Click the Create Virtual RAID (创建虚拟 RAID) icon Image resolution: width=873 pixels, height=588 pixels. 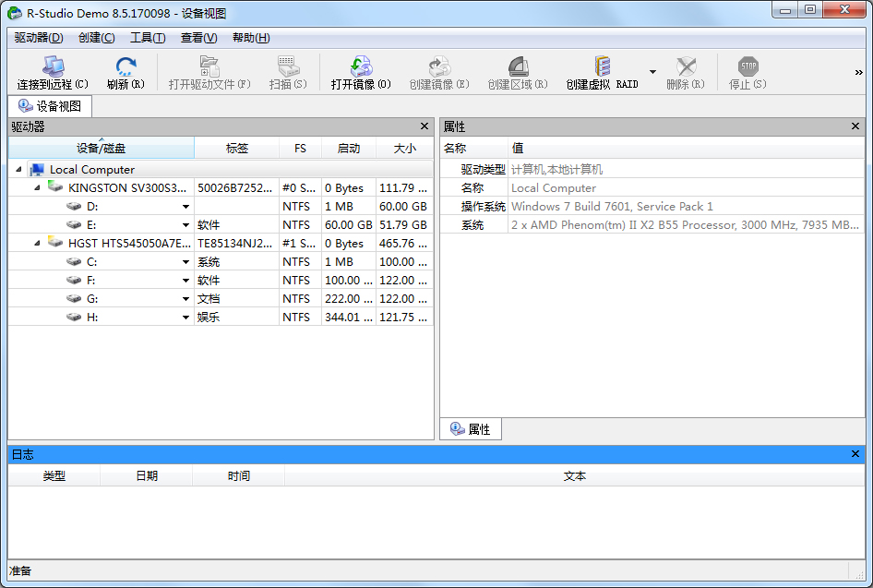click(x=602, y=66)
